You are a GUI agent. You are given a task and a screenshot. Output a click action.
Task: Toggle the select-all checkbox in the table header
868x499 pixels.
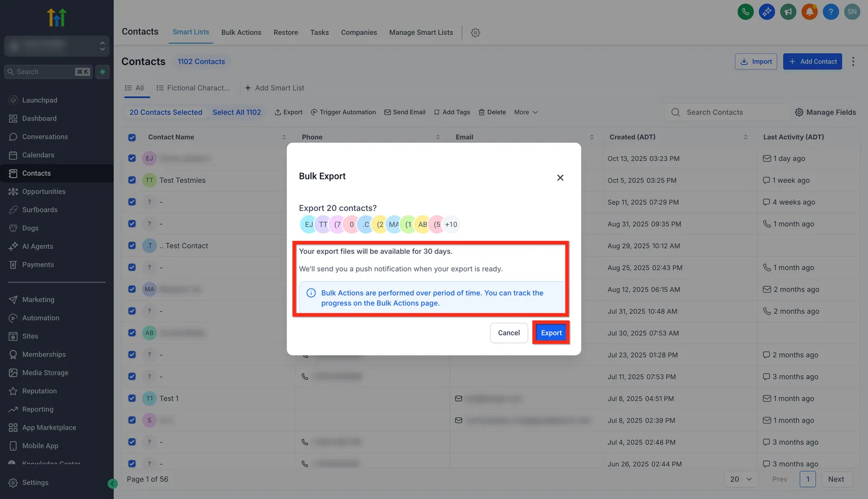(x=132, y=137)
